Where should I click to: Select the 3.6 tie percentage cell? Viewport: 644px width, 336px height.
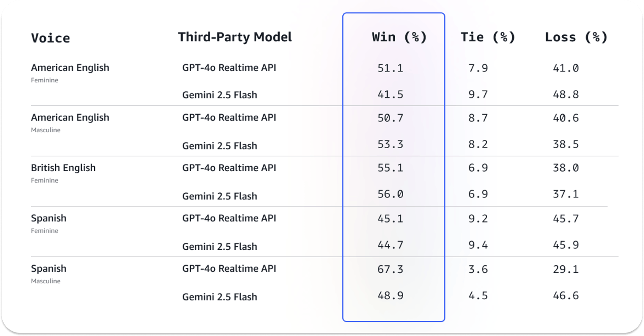[x=478, y=269]
